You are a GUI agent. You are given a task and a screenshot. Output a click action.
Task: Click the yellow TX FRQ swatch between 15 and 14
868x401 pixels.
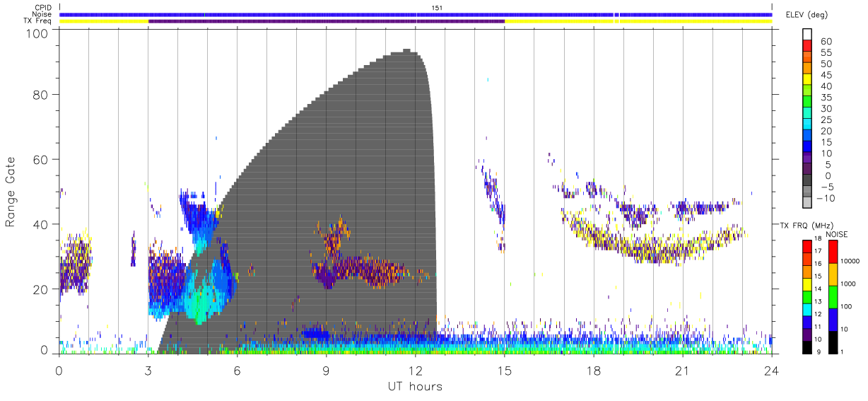coord(807,283)
